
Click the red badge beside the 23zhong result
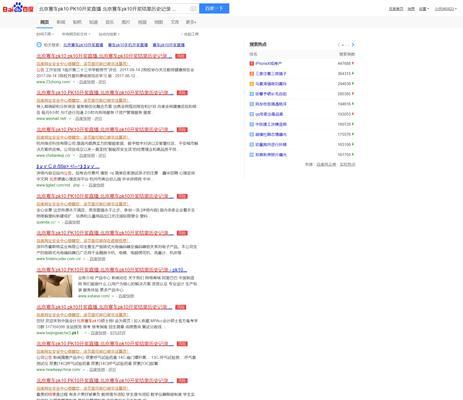click(x=180, y=56)
